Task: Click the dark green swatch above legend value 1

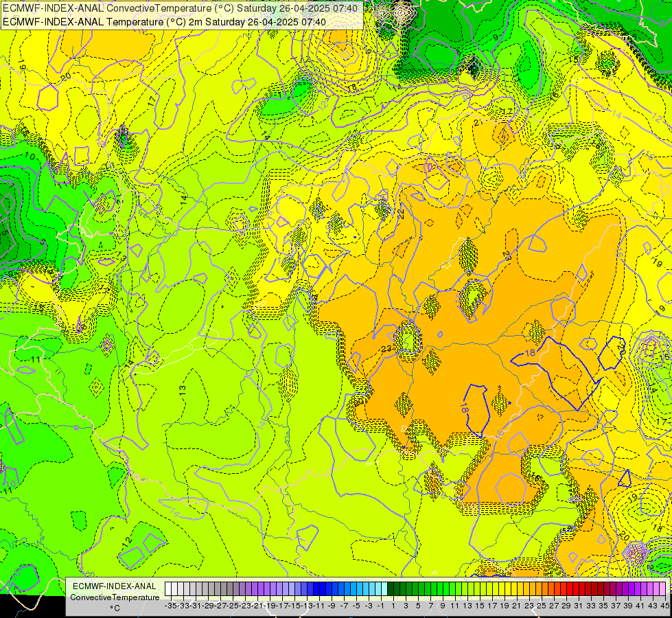Action: point(391,588)
